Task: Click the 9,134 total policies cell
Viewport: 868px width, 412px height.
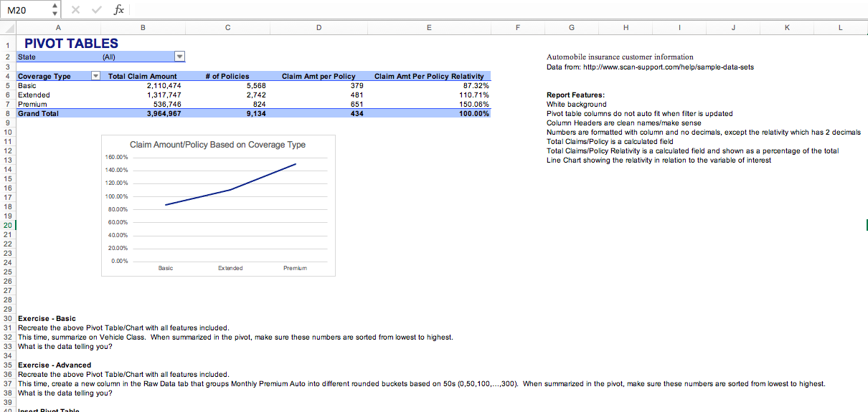Action: (256, 113)
